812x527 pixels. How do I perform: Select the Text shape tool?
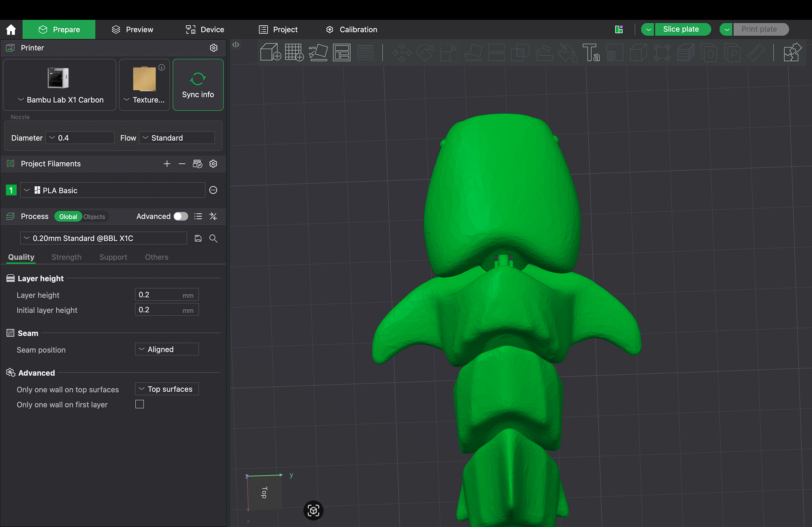point(591,53)
